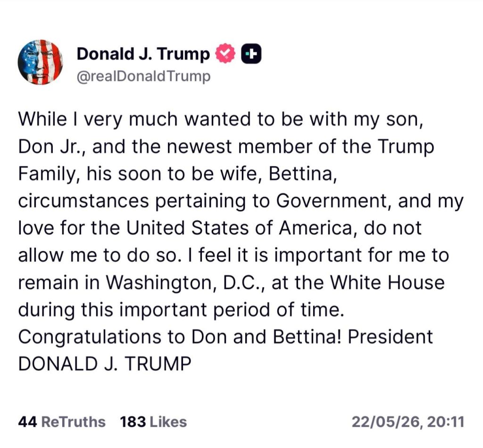483x448 pixels.
Task: Click the black plus badge icon
Action: (251, 54)
